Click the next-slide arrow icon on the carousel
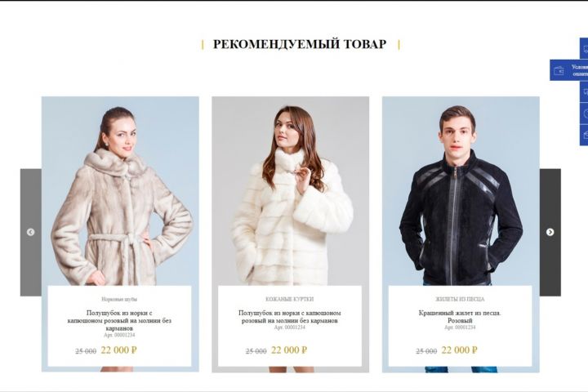The image size is (588, 392). [x=550, y=232]
